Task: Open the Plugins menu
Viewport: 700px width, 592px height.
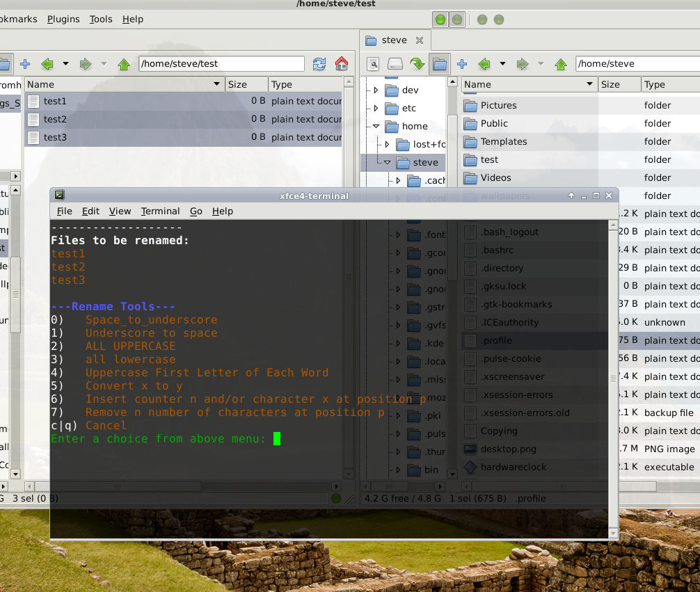Action: (x=63, y=19)
